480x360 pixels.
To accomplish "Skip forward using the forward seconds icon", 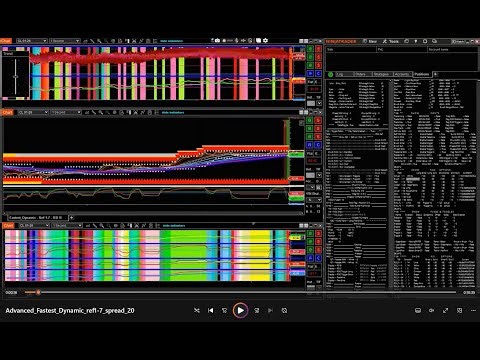I will click(x=257, y=310).
